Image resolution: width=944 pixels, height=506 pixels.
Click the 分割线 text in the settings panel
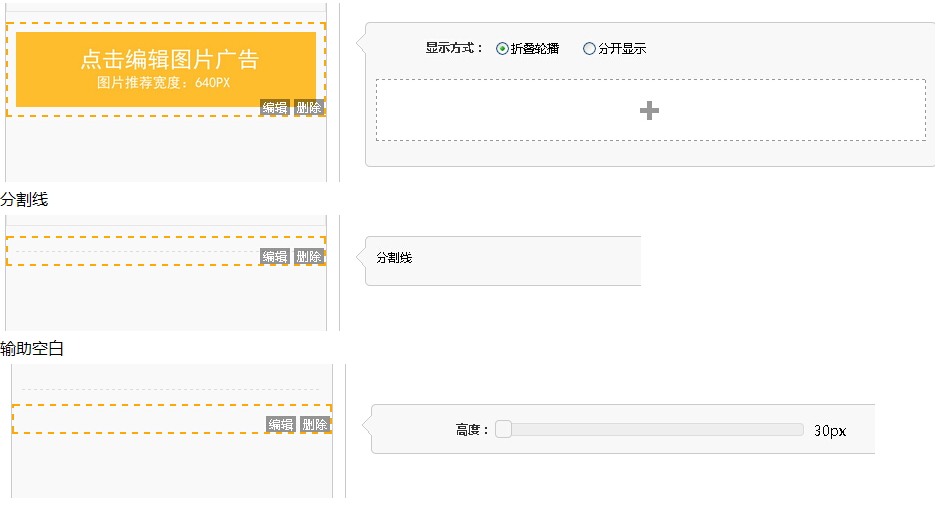[x=394, y=258]
